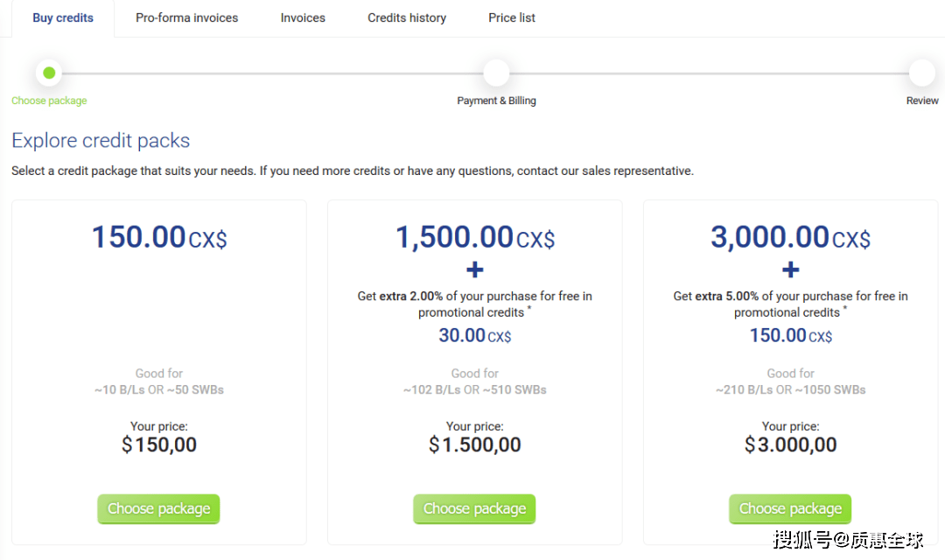
Task: Click the green Choose package step label
Action: 49,101
